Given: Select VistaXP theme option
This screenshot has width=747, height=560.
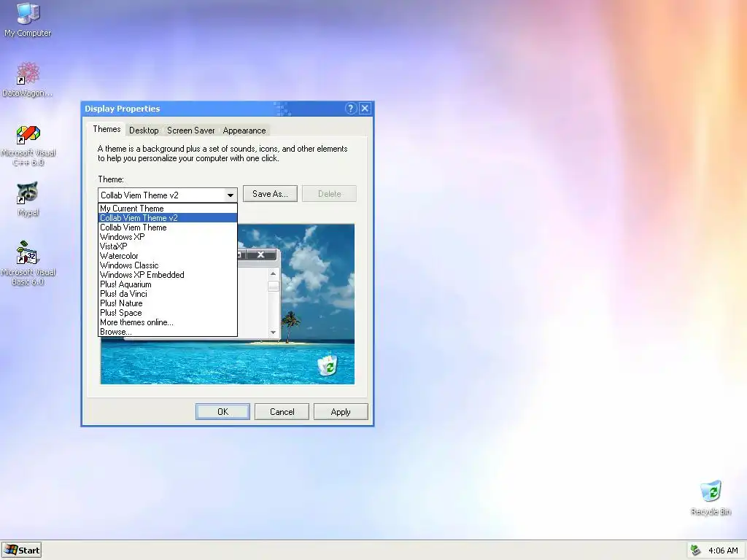Looking at the screenshot, I should 168,246.
